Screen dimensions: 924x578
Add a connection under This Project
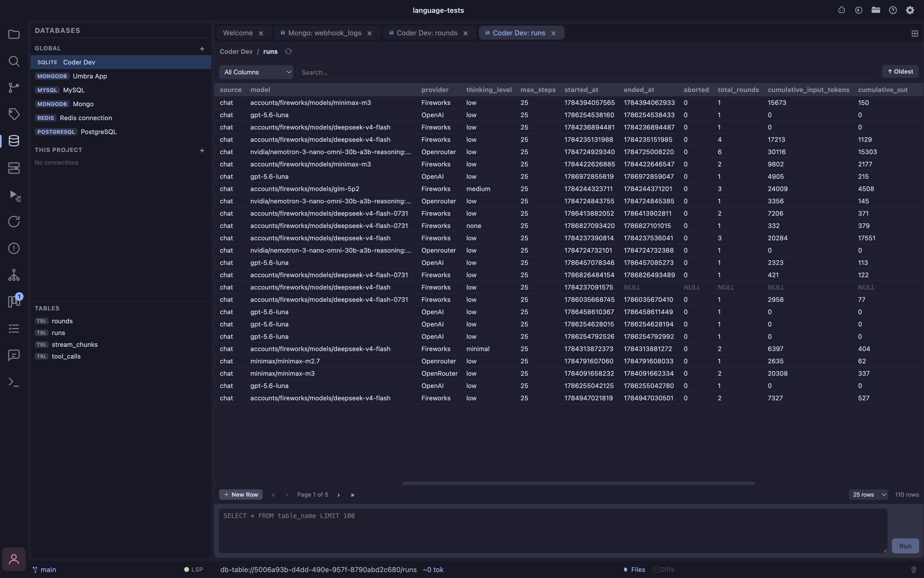[202, 150]
